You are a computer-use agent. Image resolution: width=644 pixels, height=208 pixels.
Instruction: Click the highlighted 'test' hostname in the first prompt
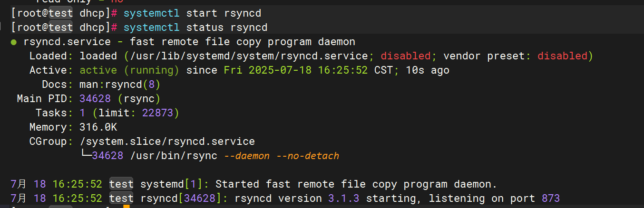coord(60,13)
